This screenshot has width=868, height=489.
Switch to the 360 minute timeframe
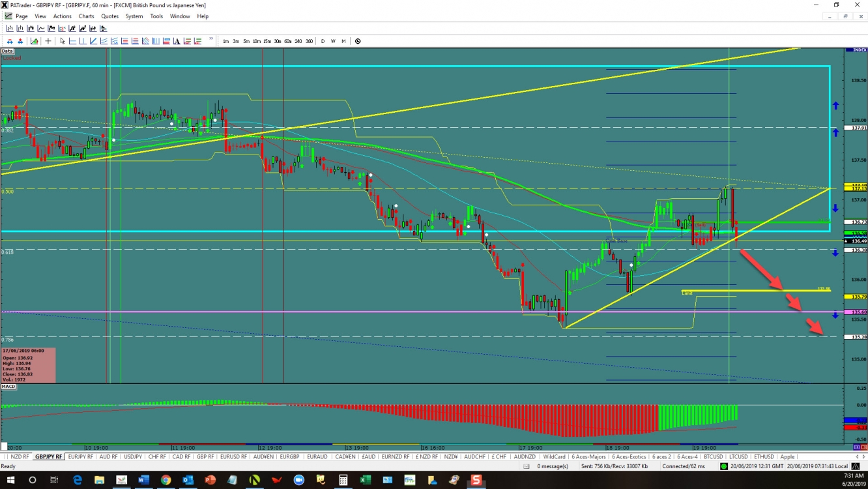(x=309, y=41)
